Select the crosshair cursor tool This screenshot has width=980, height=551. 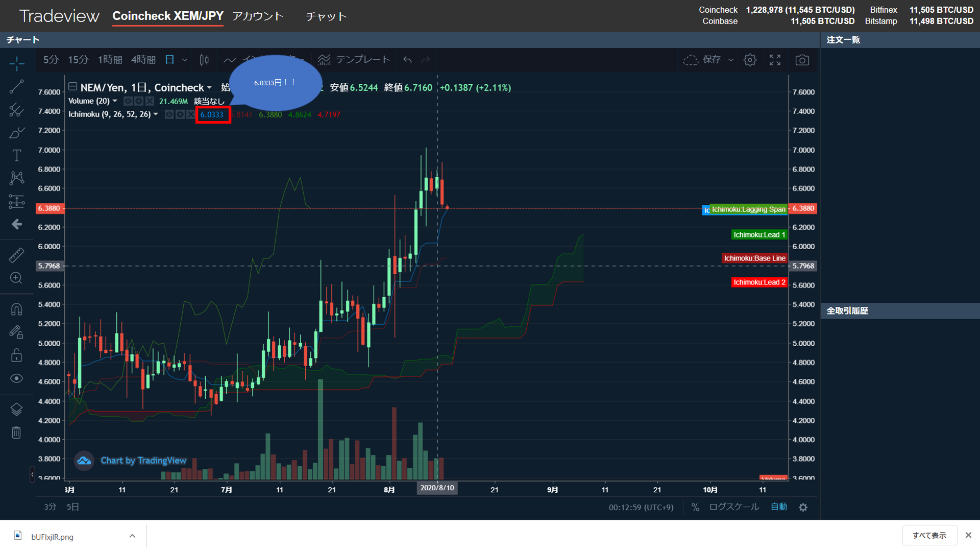pyautogui.click(x=16, y=63)
